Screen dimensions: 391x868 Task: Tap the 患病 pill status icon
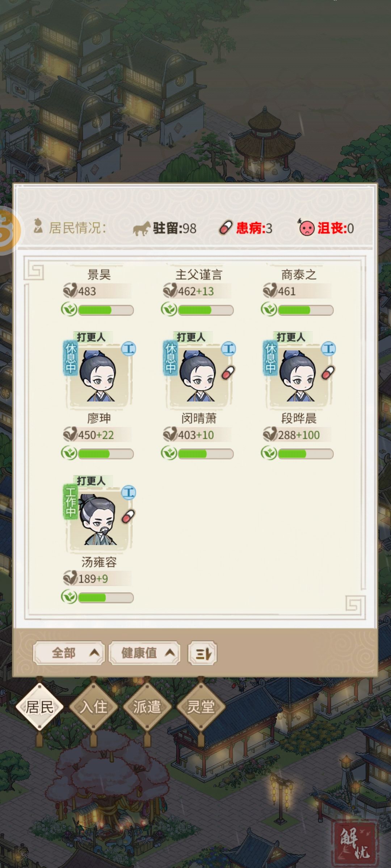tap(226, 228)
